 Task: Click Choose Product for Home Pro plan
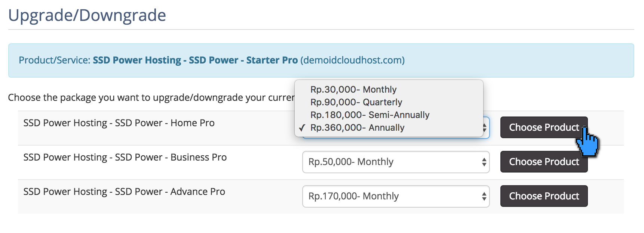544,127
